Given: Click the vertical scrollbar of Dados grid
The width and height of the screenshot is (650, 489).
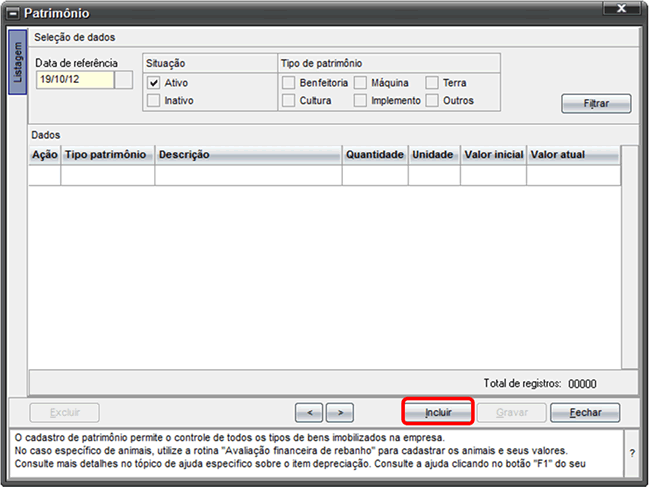Looking at the screenshot, I should coord(630,257).
